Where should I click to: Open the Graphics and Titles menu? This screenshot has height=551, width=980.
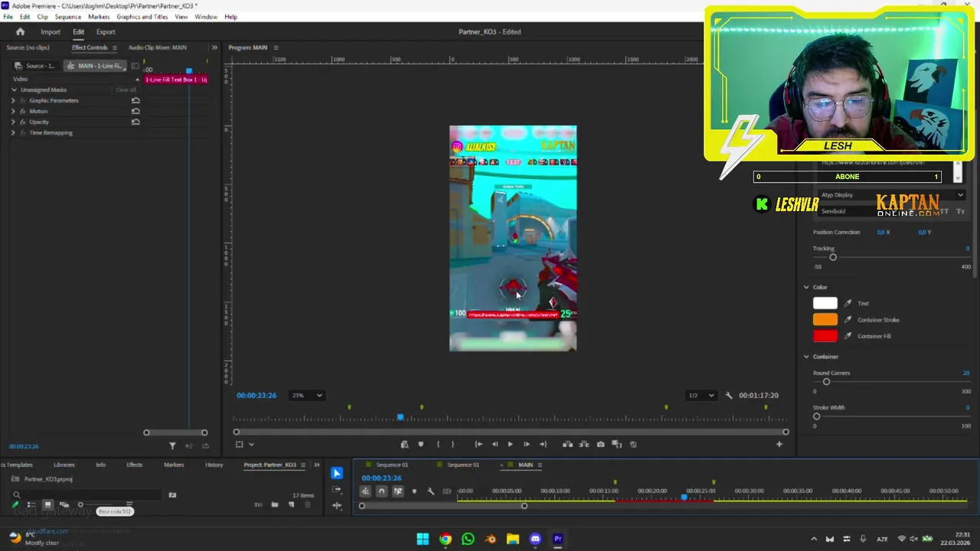pyautogui.click(x=142, y=17)
